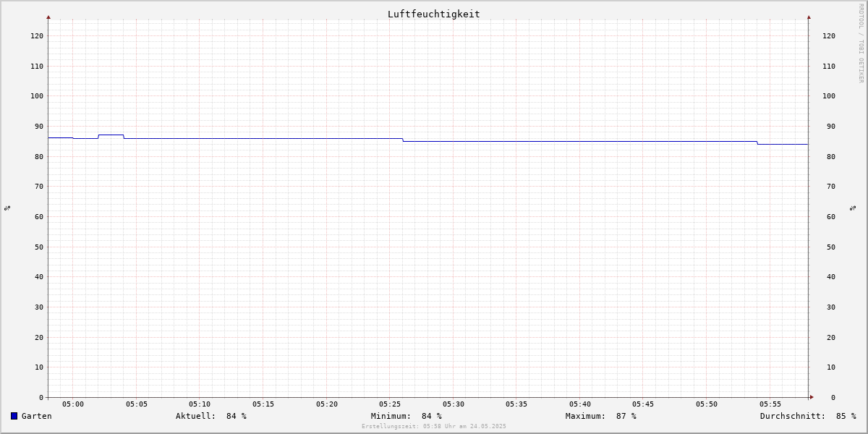
Task: Click the 05:35 time axis label
Action: point(516,404)
